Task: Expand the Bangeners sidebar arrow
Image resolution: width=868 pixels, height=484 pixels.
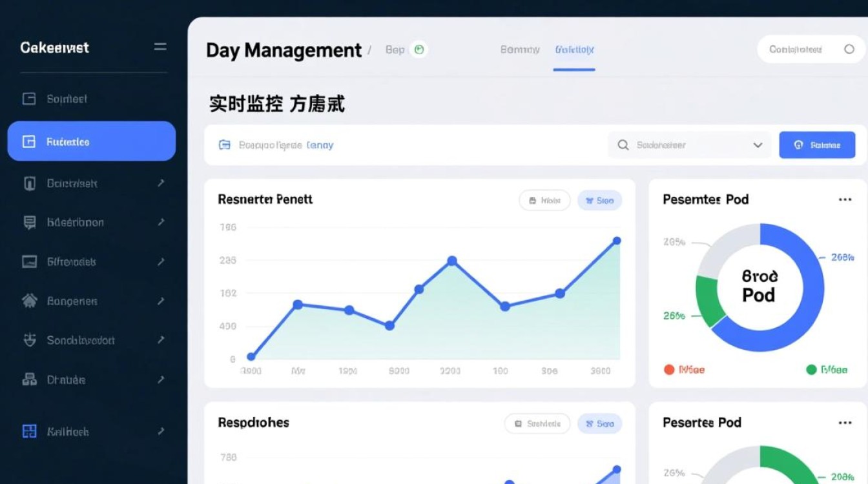Action: coord(161,301)
